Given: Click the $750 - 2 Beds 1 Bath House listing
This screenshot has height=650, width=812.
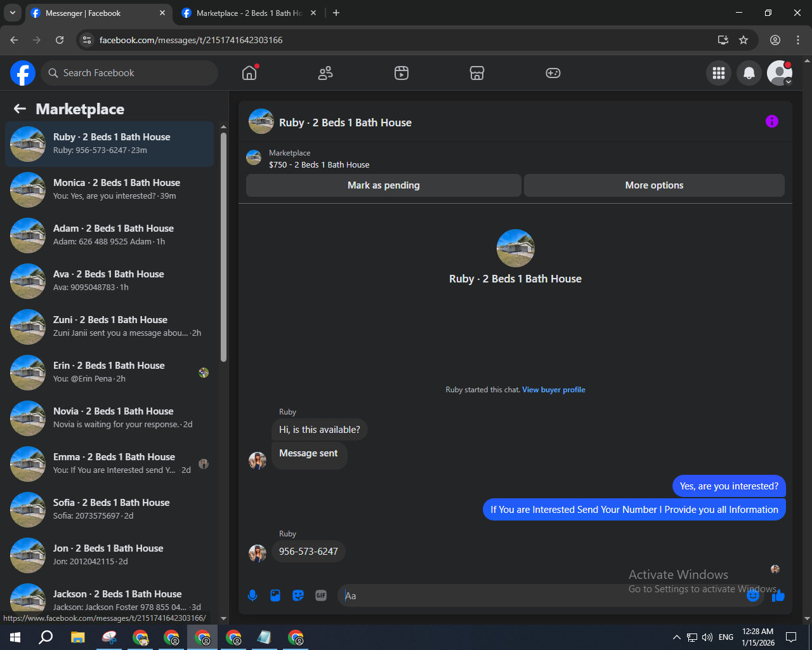Looking at the screenshot, I should pos(319,164).
